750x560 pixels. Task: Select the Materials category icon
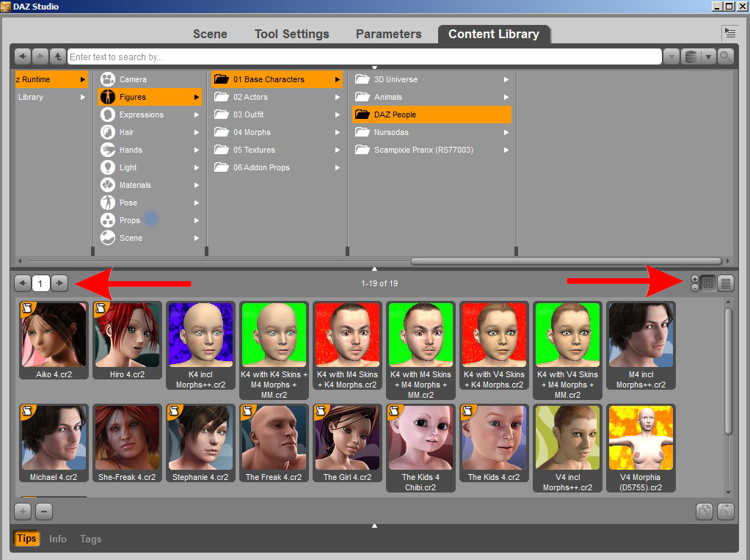pyautogui.click(x=108, y=185)
